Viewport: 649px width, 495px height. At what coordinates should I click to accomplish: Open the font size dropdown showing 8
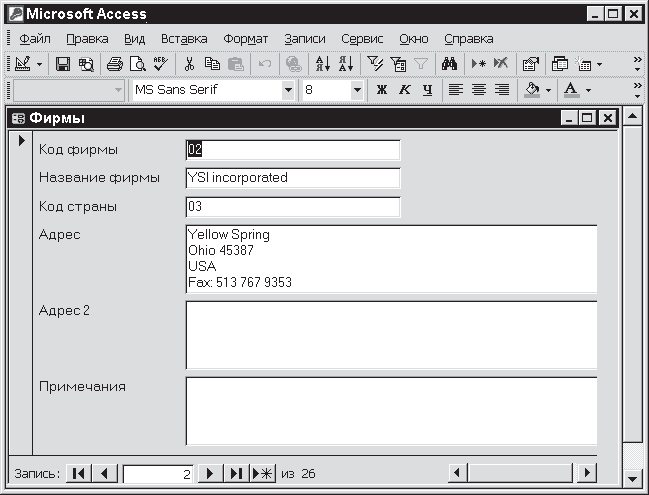(x=357, y=90)
